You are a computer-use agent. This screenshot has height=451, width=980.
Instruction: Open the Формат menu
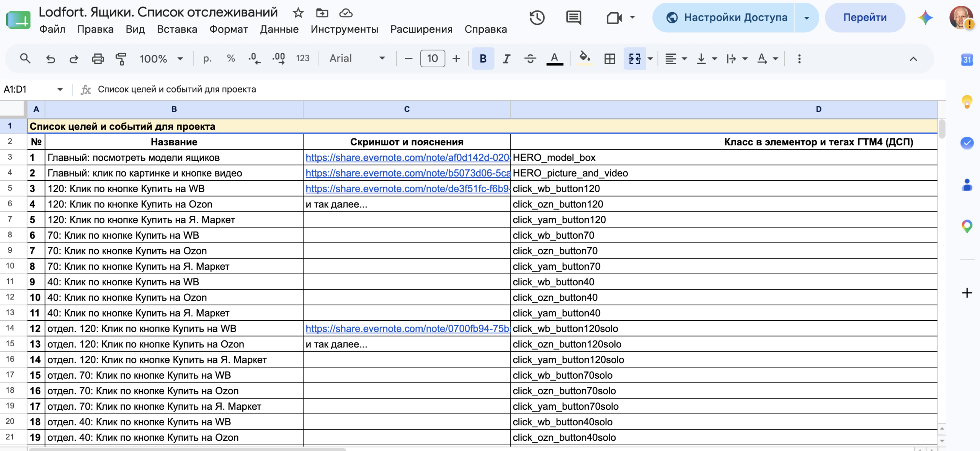(x=229, y=29)
